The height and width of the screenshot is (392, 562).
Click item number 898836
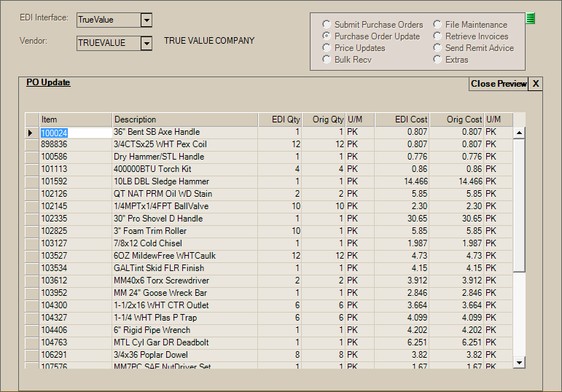(x=54, y=144)
